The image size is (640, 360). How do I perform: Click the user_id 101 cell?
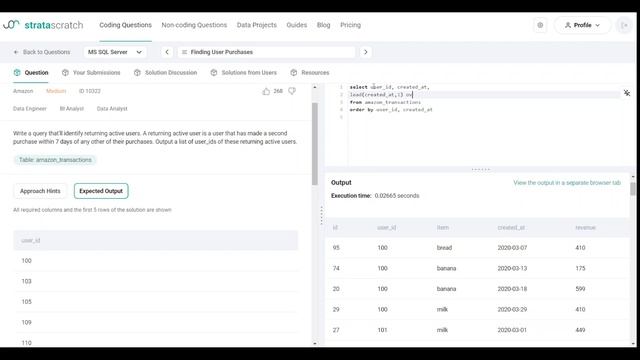pyautogui.click(x=382, y=330)
